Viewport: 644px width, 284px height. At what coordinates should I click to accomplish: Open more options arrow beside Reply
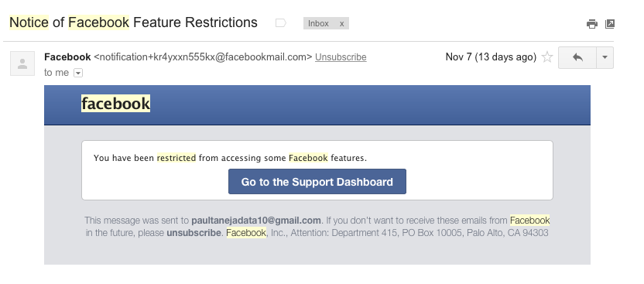tap(605, 57)
